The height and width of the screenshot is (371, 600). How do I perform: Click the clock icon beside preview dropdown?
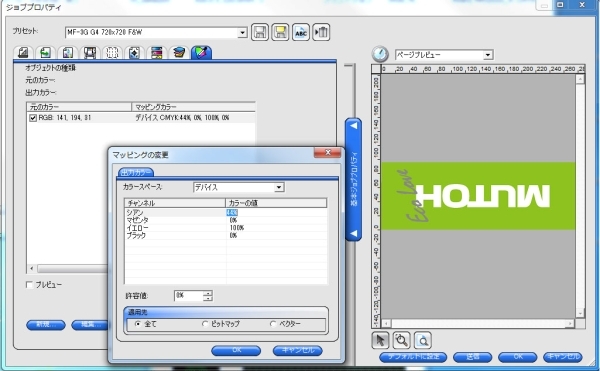click(380, 54)
